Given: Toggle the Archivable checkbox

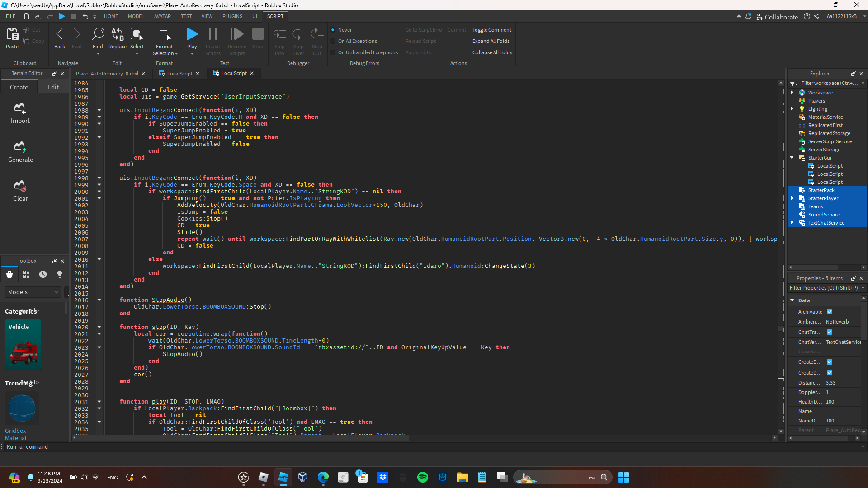Looking at the screenshot, I should [x=830, y=312].
